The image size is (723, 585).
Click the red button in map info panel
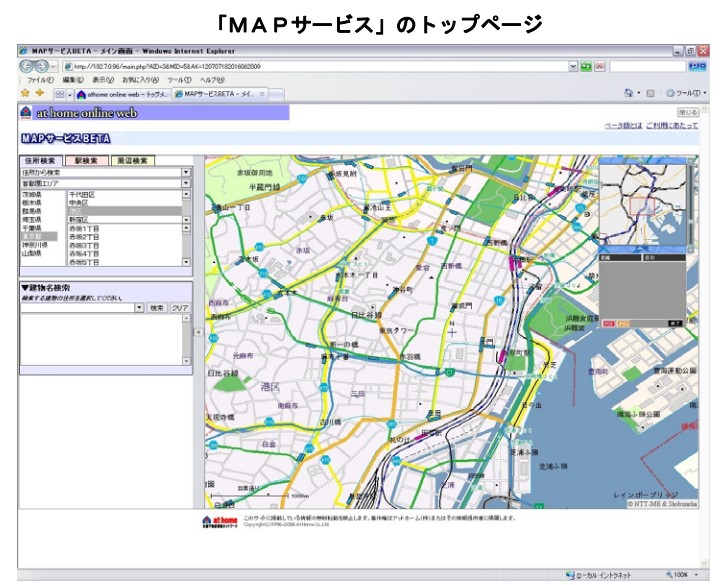point(609,324)
